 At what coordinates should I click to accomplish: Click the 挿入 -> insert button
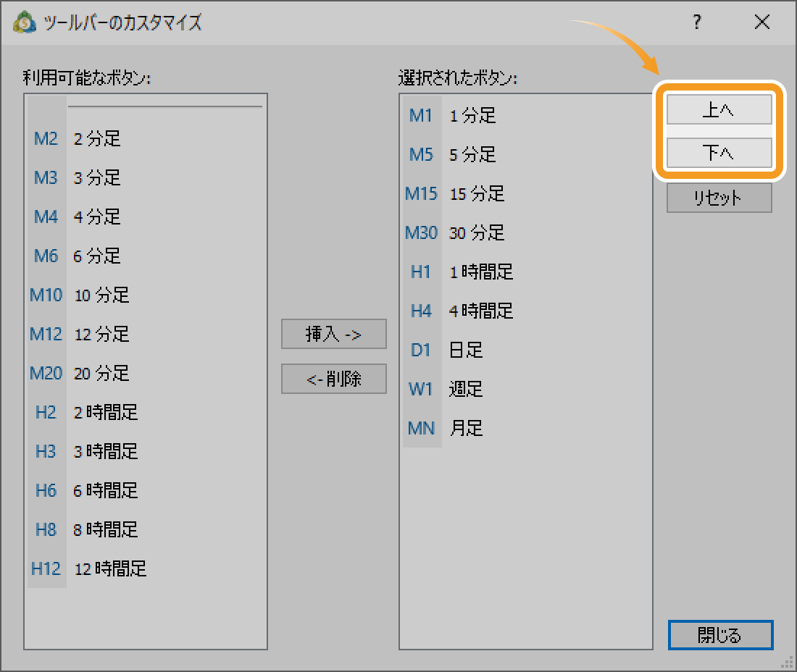334,335
